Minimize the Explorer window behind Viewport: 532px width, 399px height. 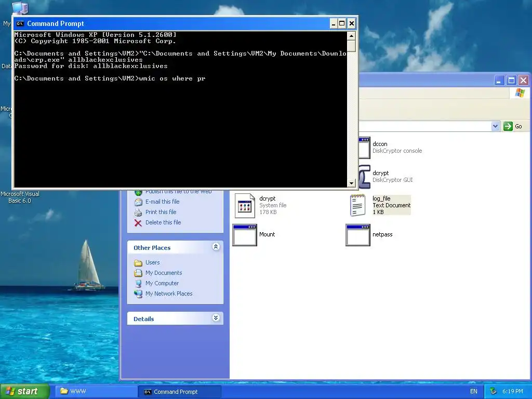click(499, 81)
